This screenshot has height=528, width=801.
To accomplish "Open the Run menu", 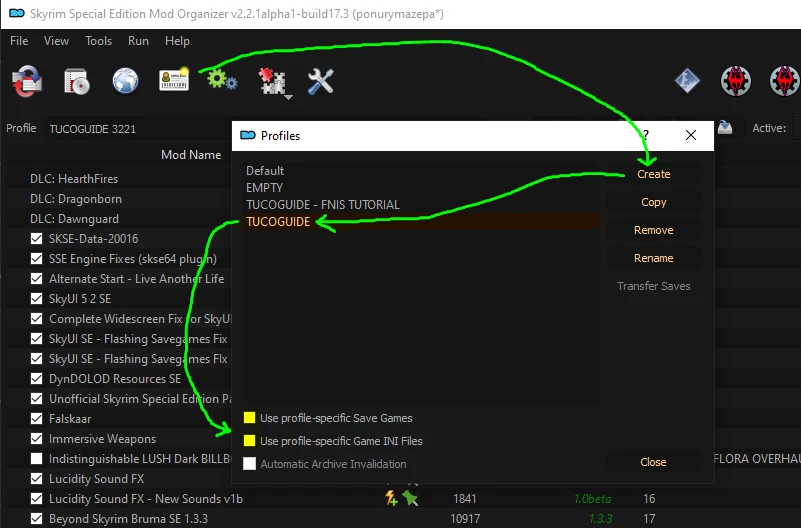I will point(138,41).
